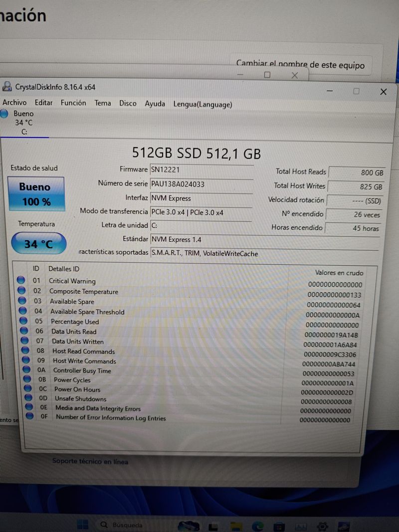Click the status dot for Unsafe Shutdowns
This screenshot has height=532, width=399.
[29, 397]
